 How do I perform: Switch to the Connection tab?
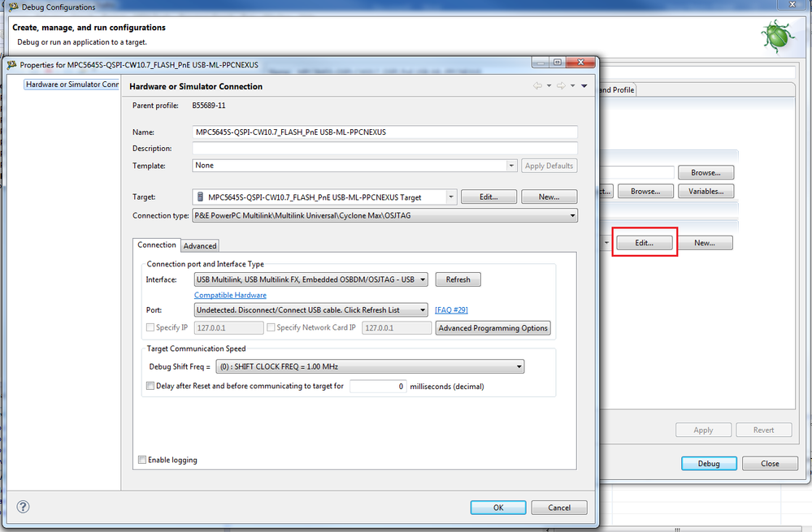156,244
